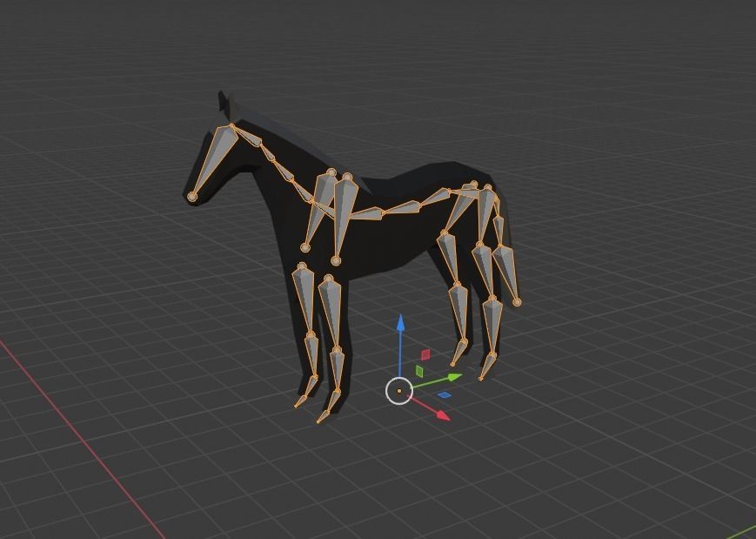Click the horse mesh's ear
This screenshot has height=539, width=756.
click(226, 103)
